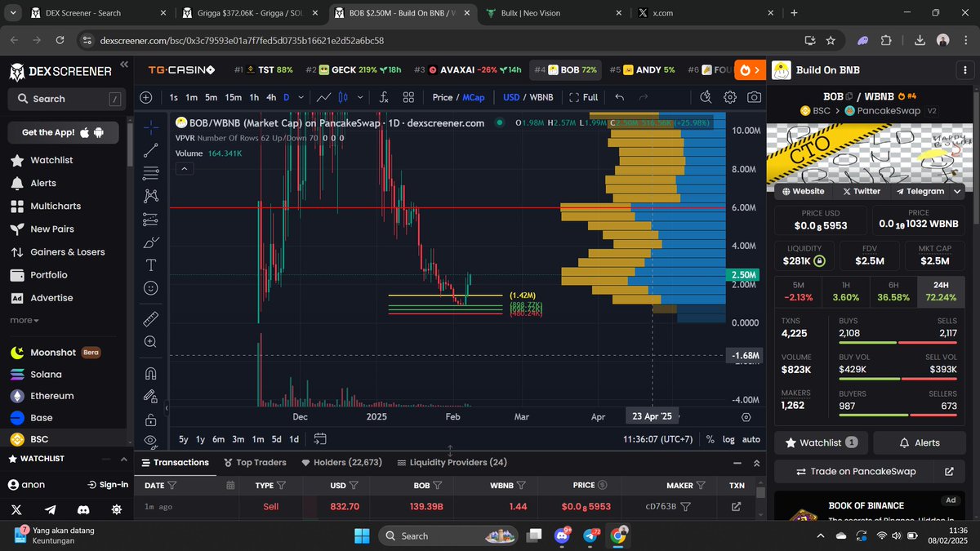The image size is (980, 551).
Task: Select the 6H stats period
Action: pos(893,291)
